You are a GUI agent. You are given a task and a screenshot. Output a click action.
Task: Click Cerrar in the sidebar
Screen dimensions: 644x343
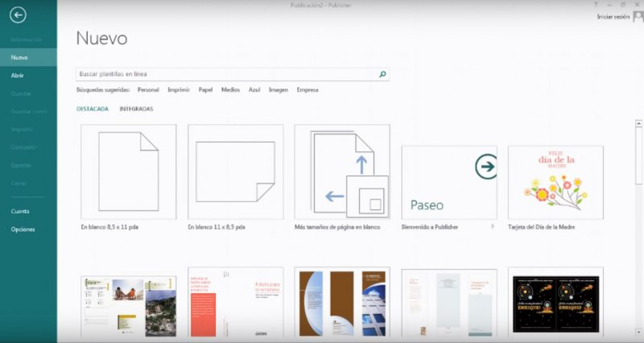[19, 184]
